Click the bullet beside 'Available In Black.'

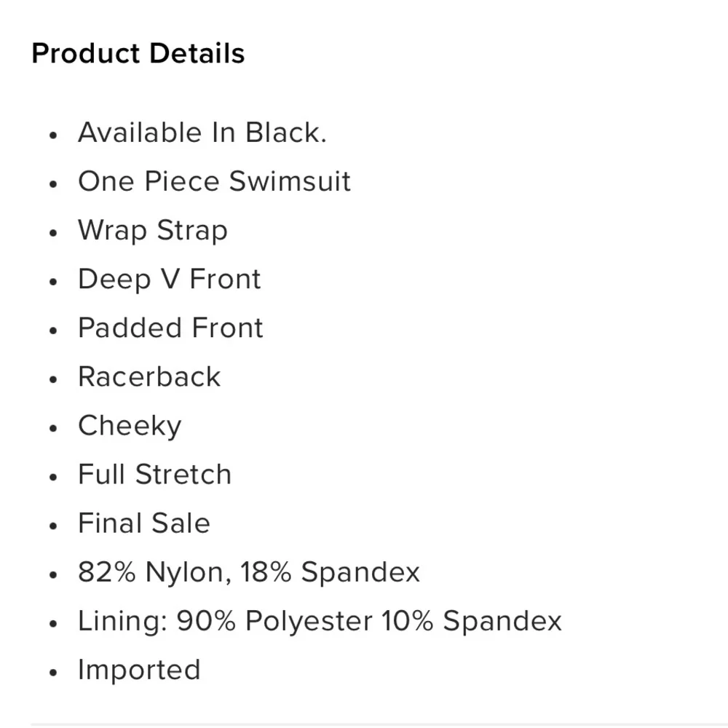[x=52, y=135]
